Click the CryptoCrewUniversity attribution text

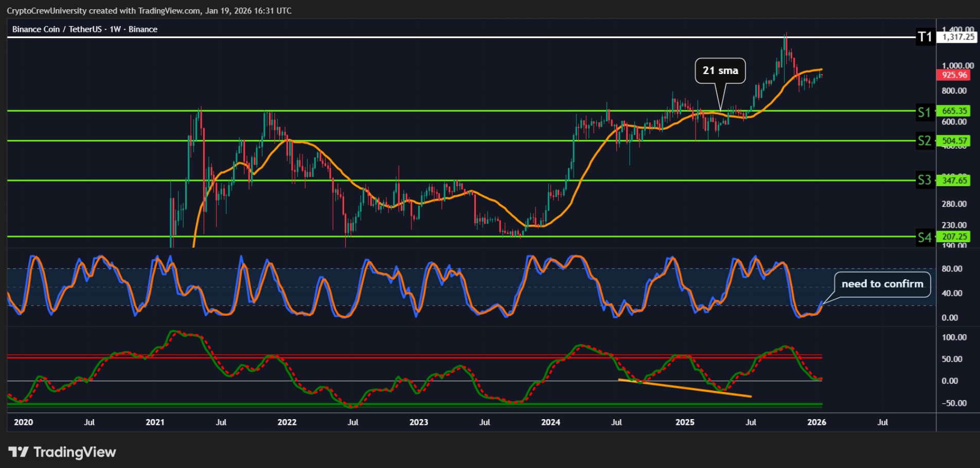coord(149,11)
